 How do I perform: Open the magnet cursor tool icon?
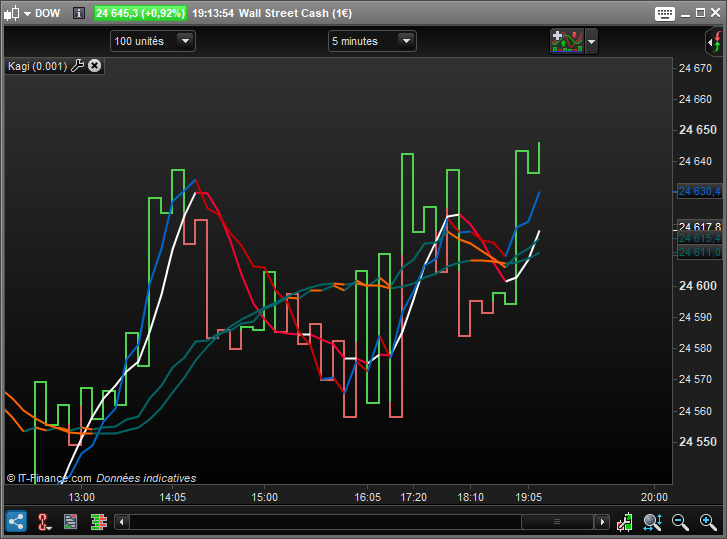tap(44, 522)
